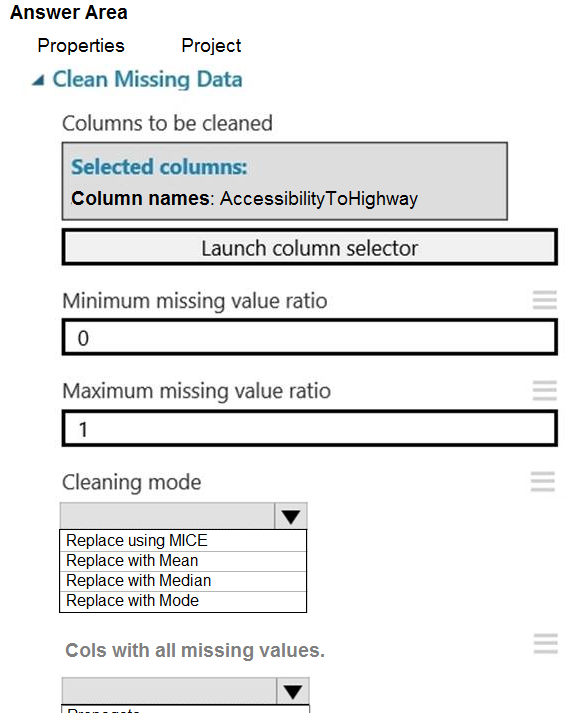Click the Launch column selector button
The height and width of the screenshot is (713, 573).
click(x=310, y=248)
